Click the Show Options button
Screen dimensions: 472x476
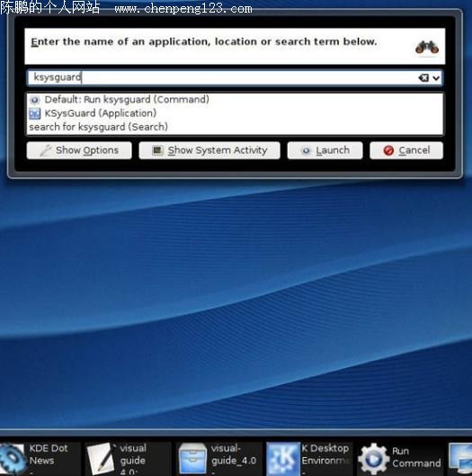pos(79,150)
